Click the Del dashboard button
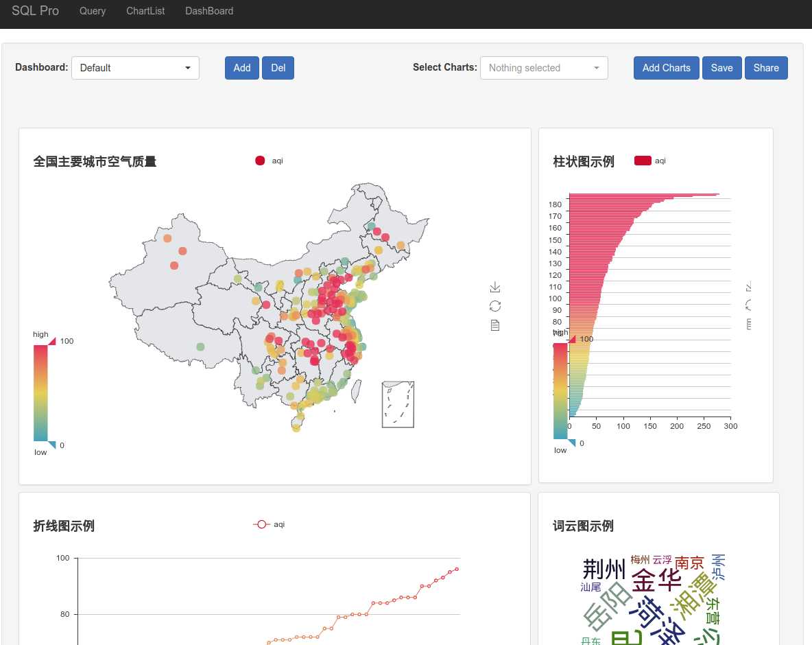This screenshot has width=812, height=645. pos(278,68)
